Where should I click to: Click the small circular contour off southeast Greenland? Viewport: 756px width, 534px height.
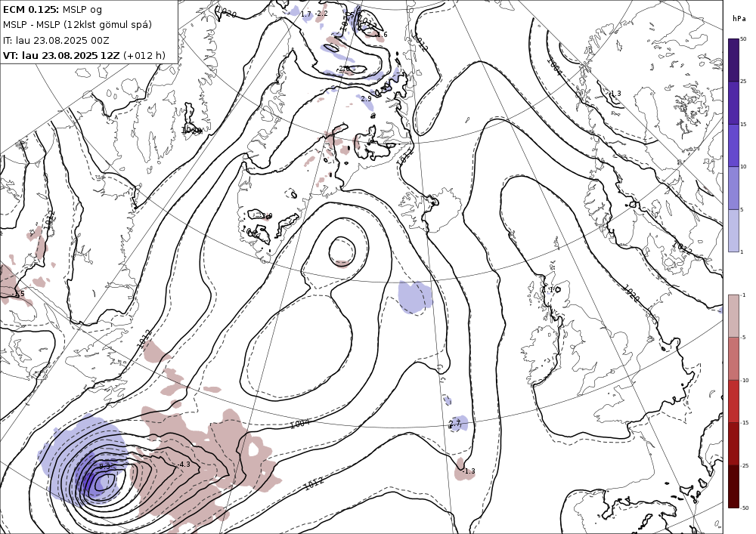coord(342,251)
